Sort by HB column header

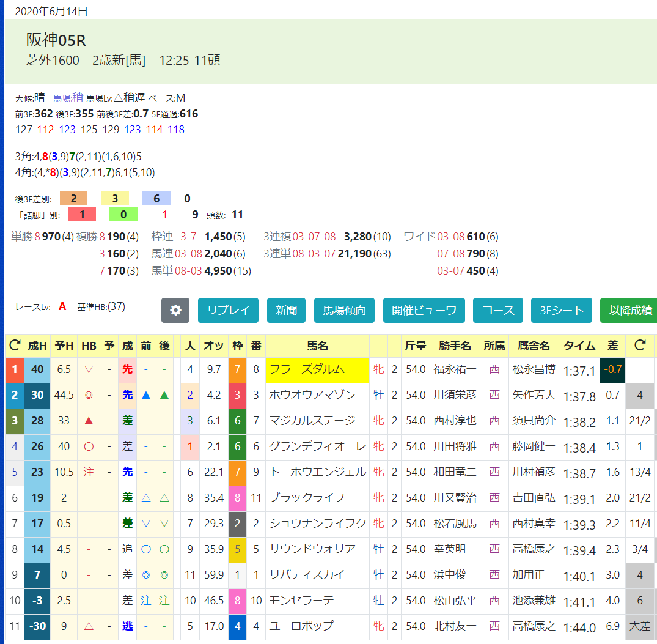tap(89, 346)
